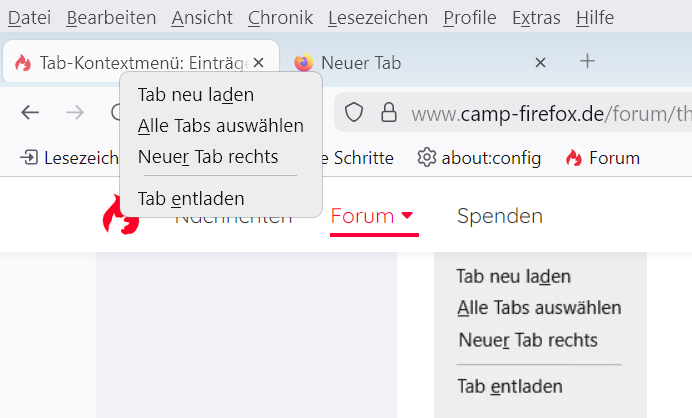Open the Chronik menu

point(280,17)
